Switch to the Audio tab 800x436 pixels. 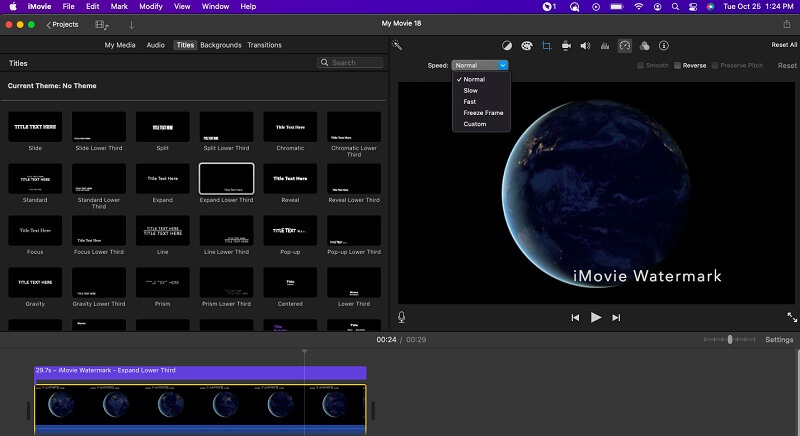click(x=156, y=45)
